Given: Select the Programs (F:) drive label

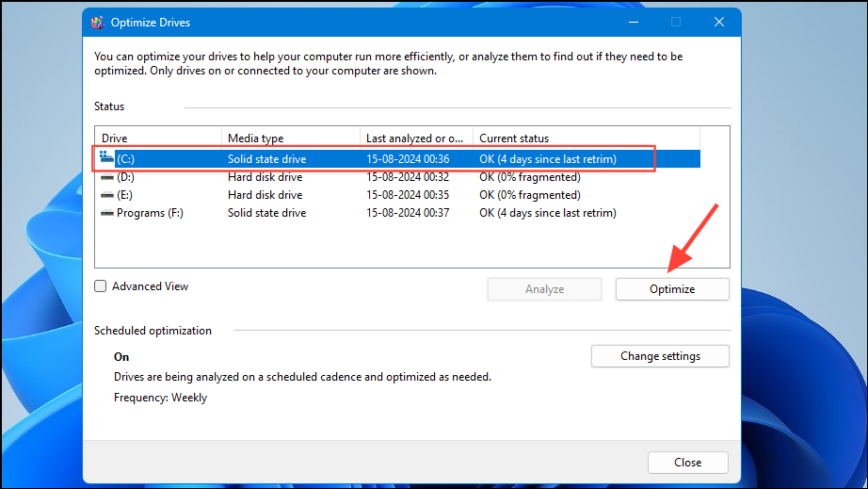Looking at the screenshot, I should click(x=150, y=213).
